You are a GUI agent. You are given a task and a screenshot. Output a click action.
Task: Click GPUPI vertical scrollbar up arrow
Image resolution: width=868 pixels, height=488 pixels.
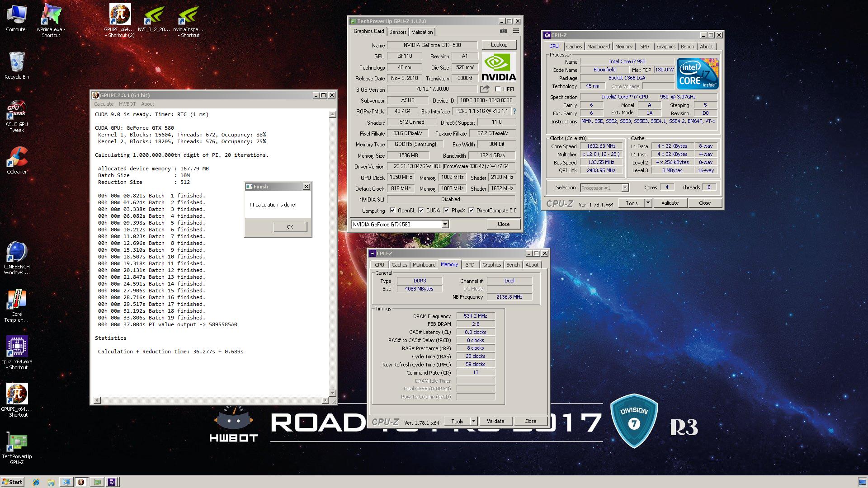point(333,114)
